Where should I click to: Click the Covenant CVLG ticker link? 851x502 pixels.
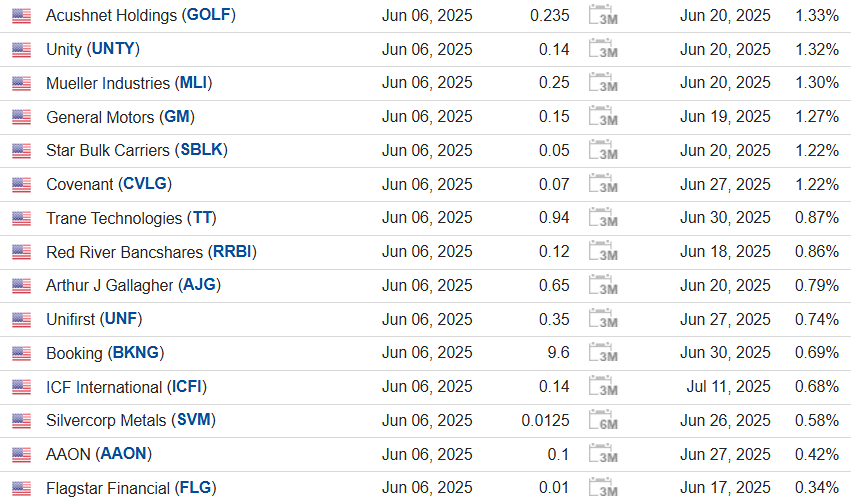click(x=145, y=184)
